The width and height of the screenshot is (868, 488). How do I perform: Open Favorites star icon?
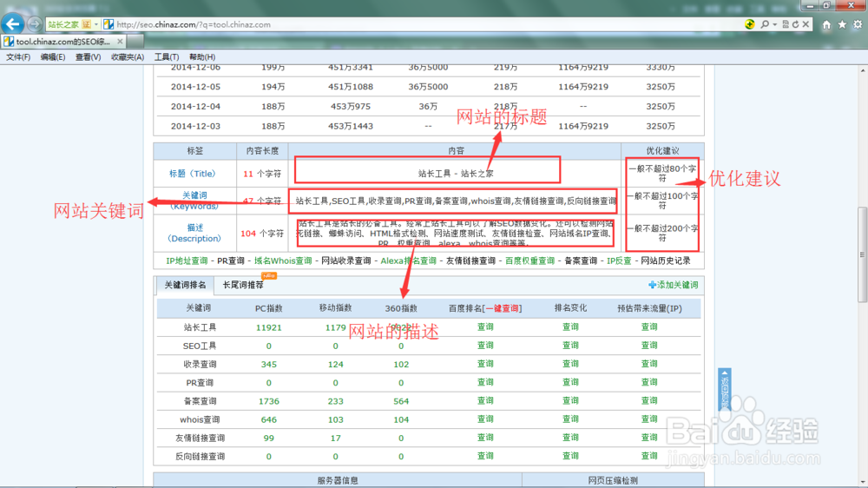[842, 24]
